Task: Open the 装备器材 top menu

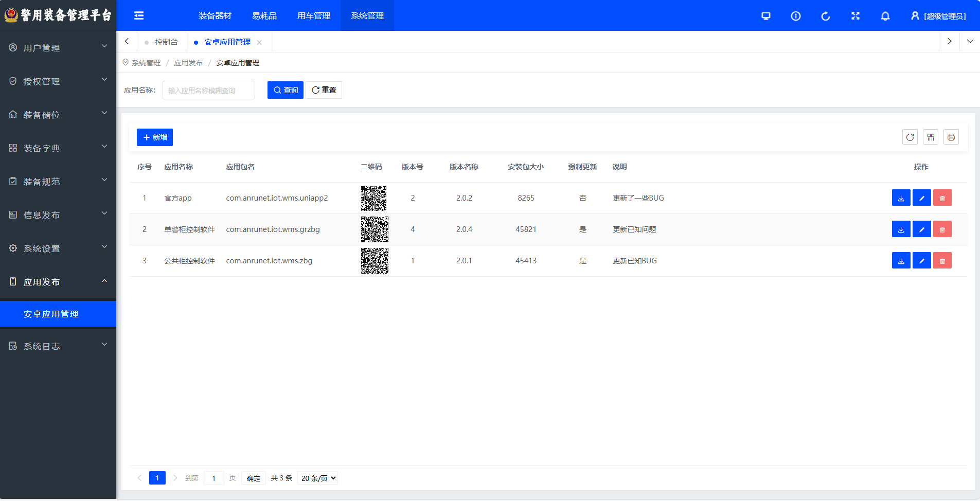Action: click(x=215, y=16)
